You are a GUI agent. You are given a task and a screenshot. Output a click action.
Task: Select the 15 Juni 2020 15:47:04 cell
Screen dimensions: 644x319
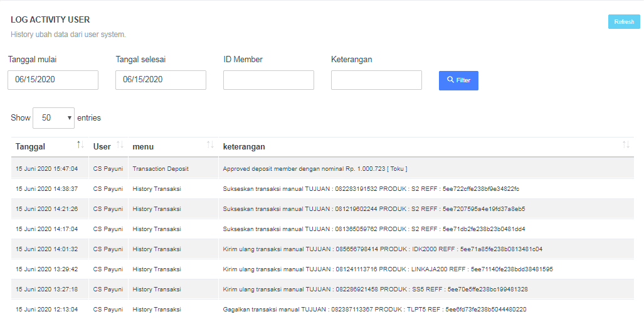tap(50, 168)
